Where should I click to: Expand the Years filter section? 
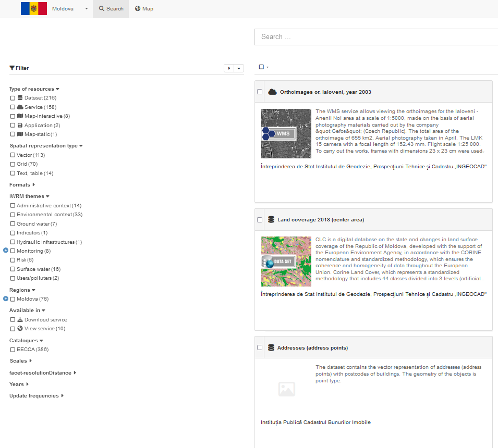pos(19,384)
